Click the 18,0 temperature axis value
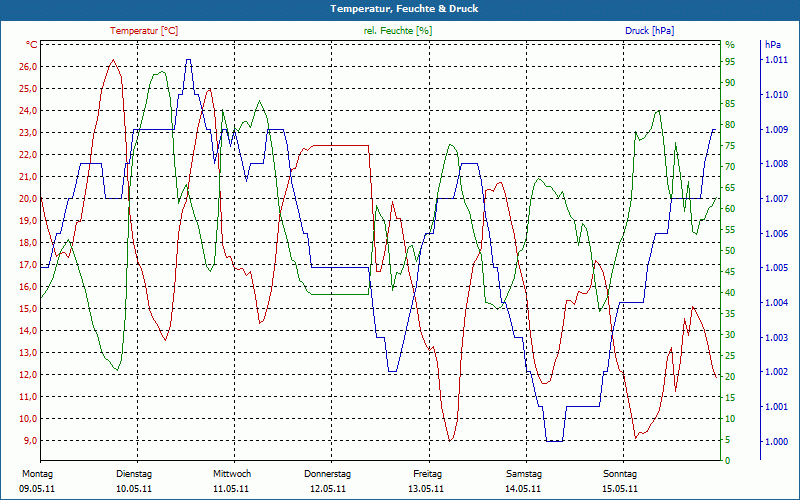The image size is (800, 500). click(x=28, y=242)
